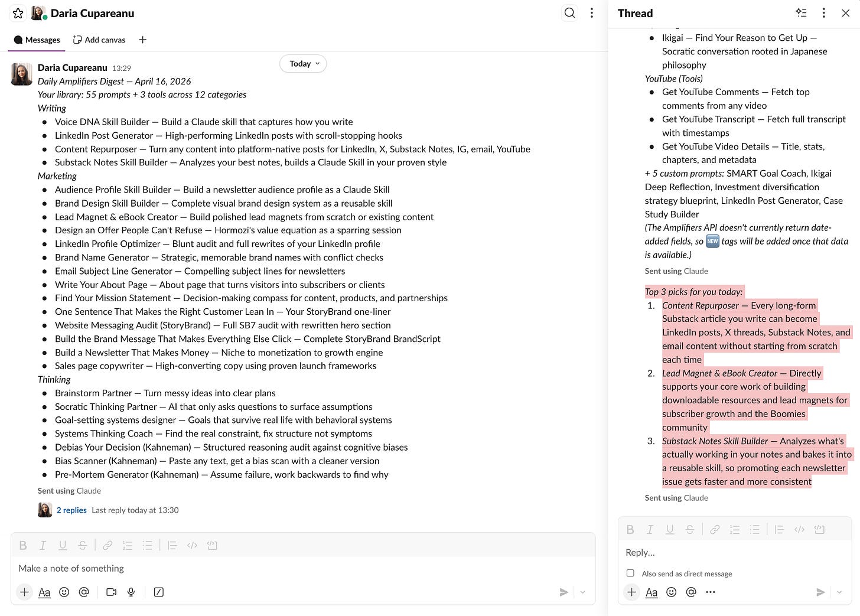The width and height of the screenshot is (860, 616).
Task: Switch to Messages tab
Action: coord(37,40)
